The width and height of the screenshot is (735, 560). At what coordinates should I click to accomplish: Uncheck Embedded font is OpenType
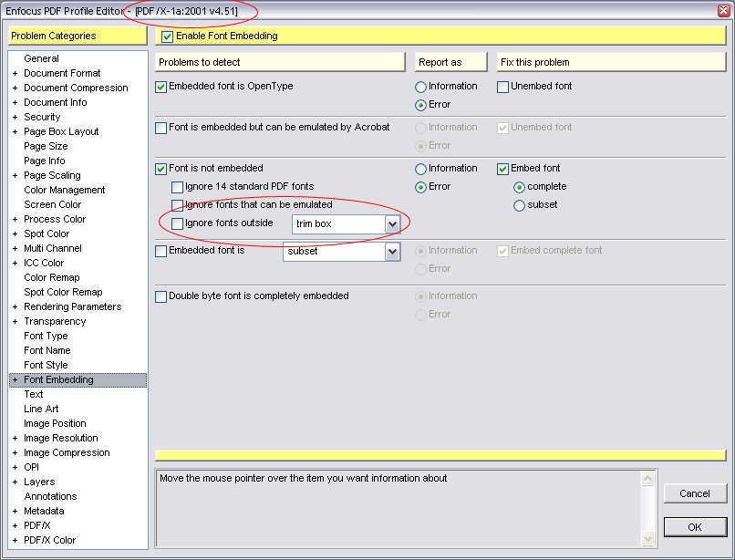tap(160, 87)
